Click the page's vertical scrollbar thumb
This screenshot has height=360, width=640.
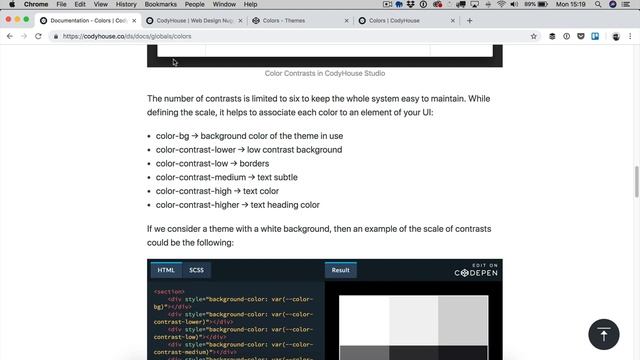pyautogui.click(x=636, y=182)
